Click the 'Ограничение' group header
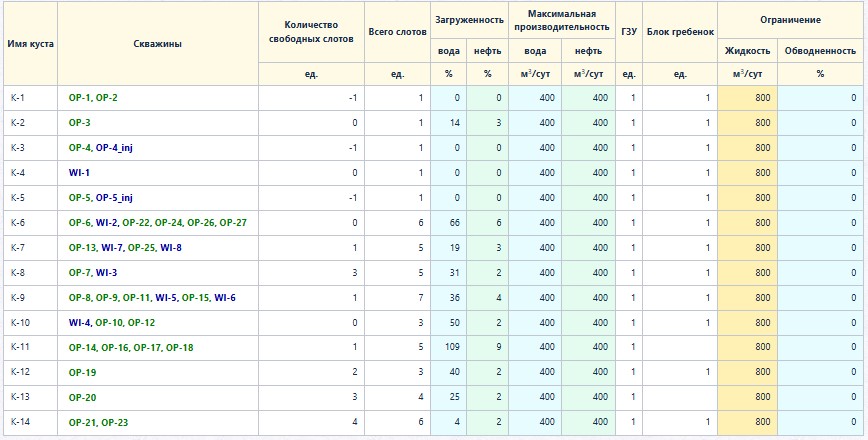Screen dimensions: 868x440 (790, 20)
